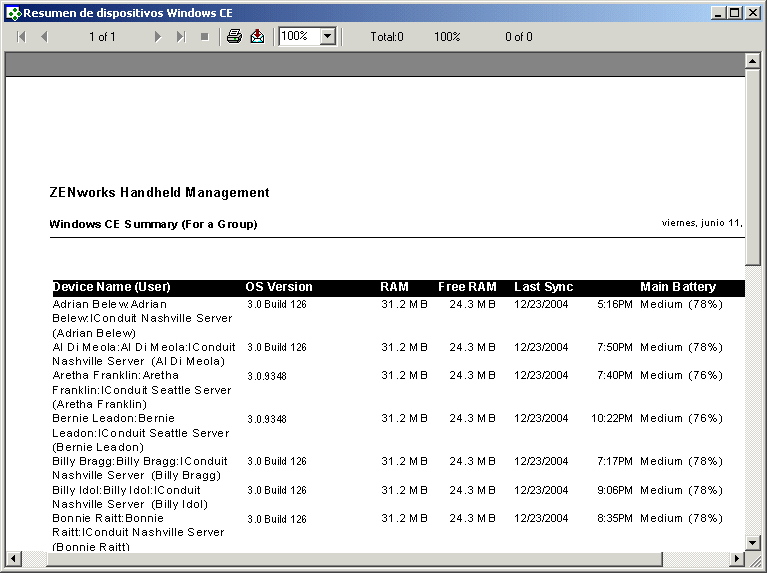
Task: Click the horizontal scrollbar left arrow
Action: 13,557
